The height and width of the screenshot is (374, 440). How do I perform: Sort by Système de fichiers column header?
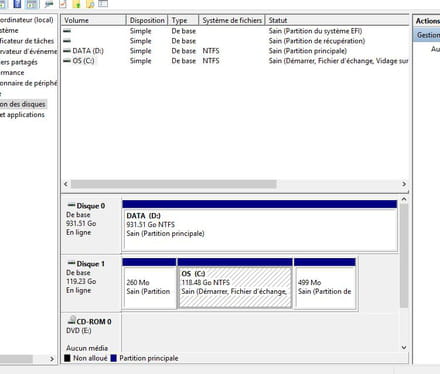(232, 20)
